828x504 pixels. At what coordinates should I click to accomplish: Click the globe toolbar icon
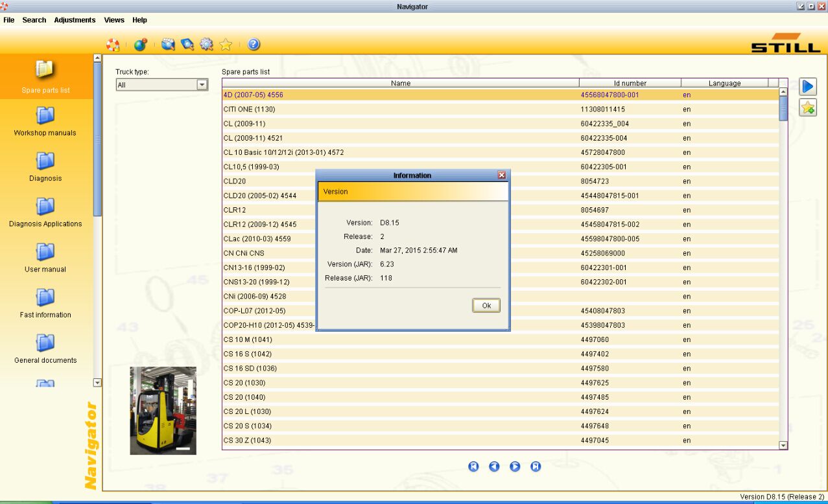pyautogui.click(x=141, y=45)
